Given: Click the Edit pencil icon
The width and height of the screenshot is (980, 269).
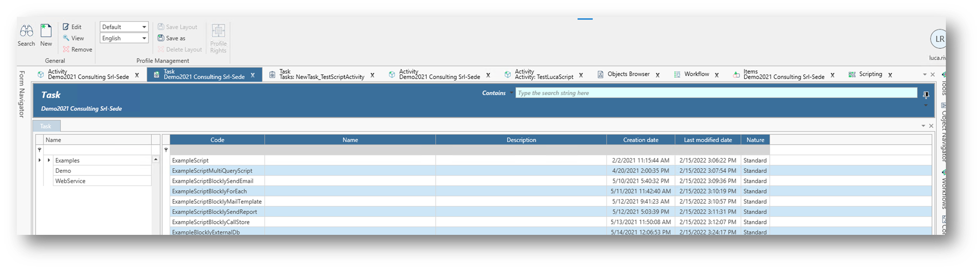Looking at the screenshot, I should coord(66,27).
